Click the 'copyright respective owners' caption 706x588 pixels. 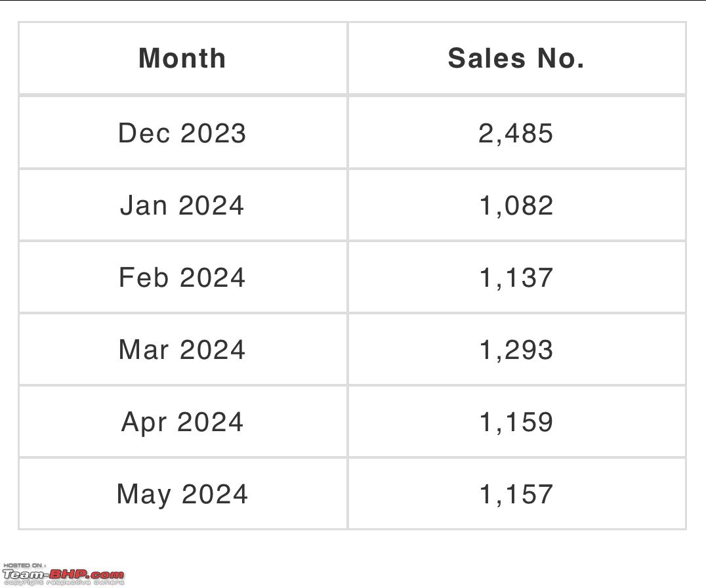[64, 583]
